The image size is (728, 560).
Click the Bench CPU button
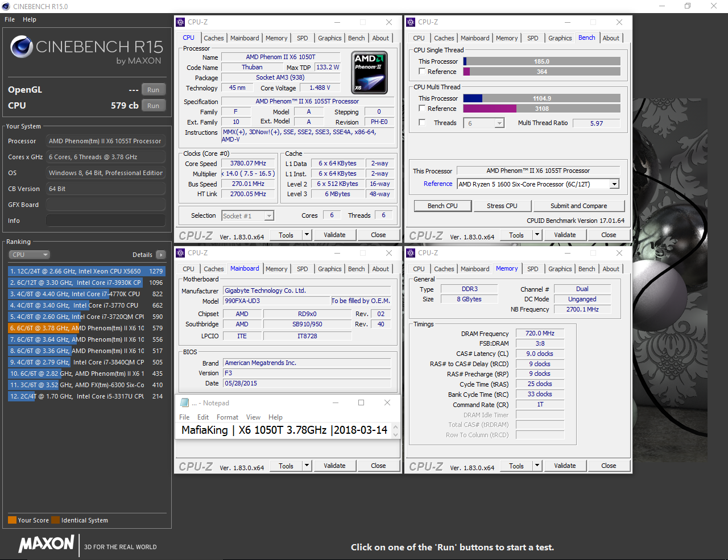click(442, 206)
